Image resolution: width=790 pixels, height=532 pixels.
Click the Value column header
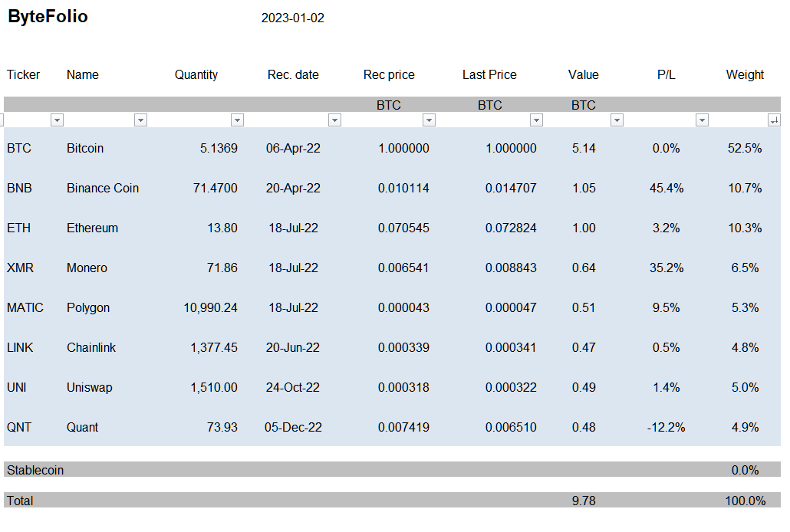point(584,74)
